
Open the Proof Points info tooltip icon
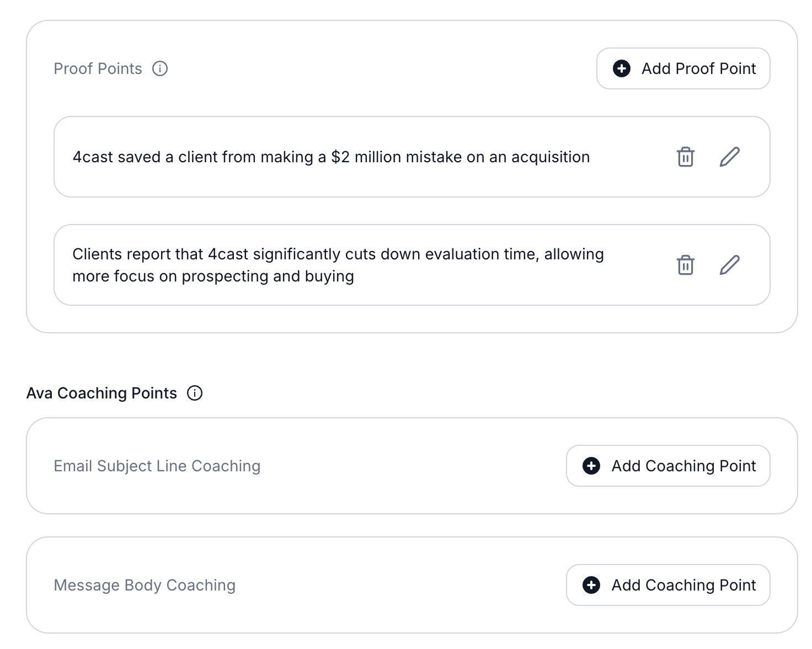[x=160, y=68]
